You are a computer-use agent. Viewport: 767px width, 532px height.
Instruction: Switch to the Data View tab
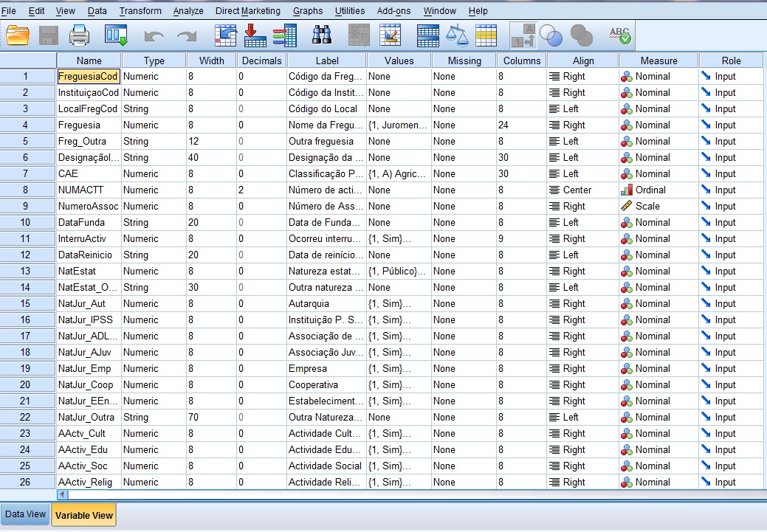coord(25,514)
